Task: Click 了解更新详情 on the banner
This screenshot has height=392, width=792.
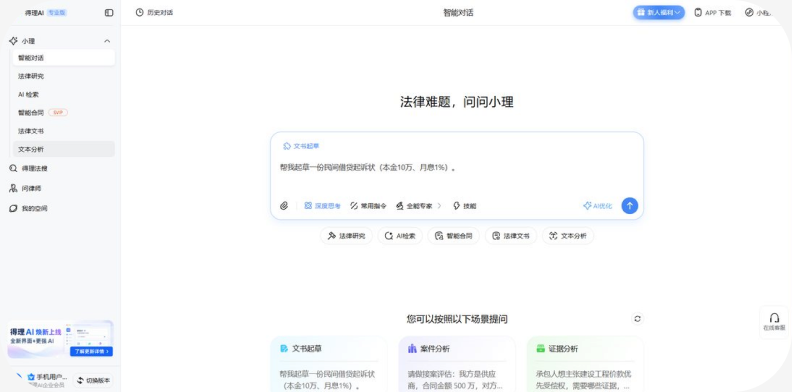Action: [x=91, y=351]
